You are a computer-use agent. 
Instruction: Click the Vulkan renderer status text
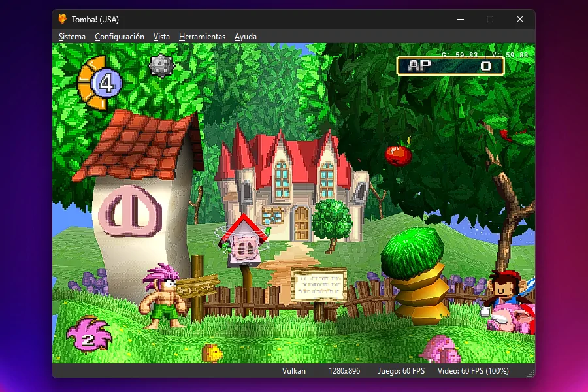pyautogui.click(x=293, y=371)
